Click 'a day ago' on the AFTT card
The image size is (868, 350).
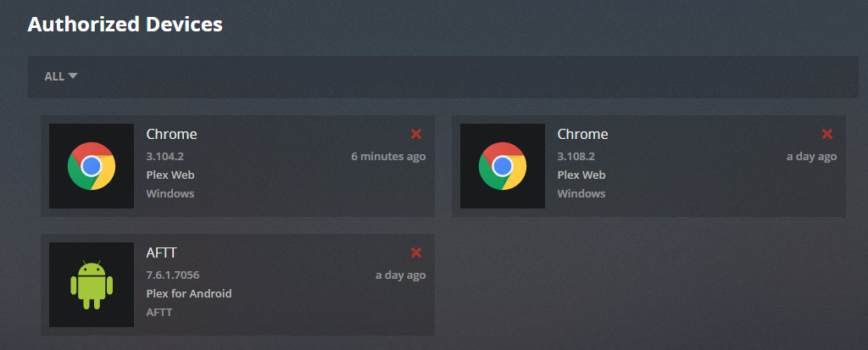tap(400, 275)
